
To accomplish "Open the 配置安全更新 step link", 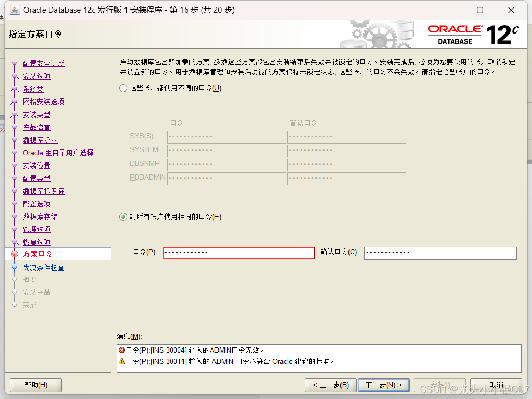I will (x=44, y=63).
